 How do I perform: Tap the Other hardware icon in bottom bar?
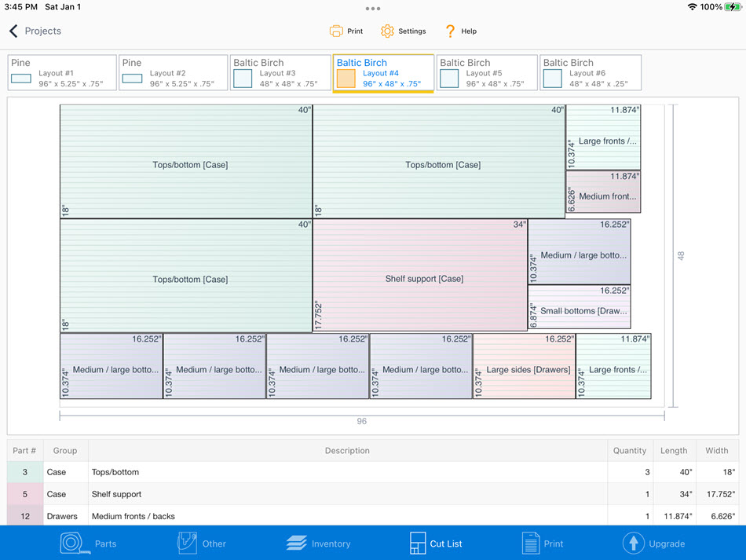(187, 543)
